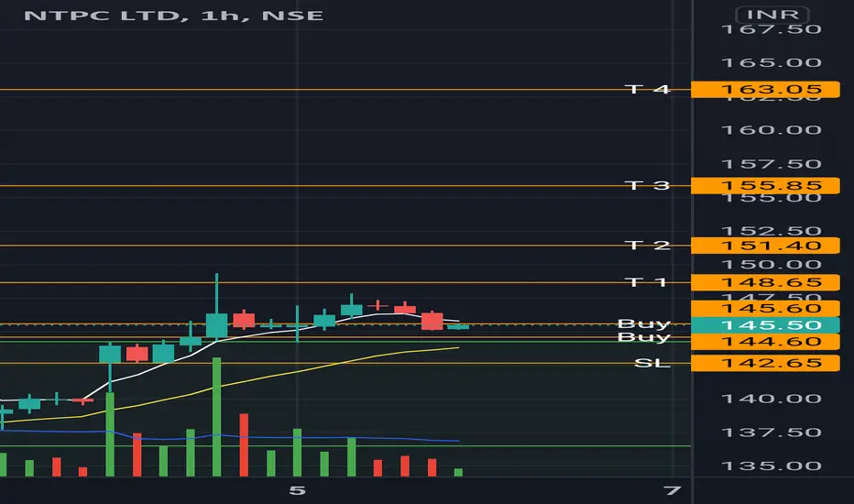This screenshot has height=504, width=854.
Task: Click the 155.85 price tag
Action: pos(765,186)
